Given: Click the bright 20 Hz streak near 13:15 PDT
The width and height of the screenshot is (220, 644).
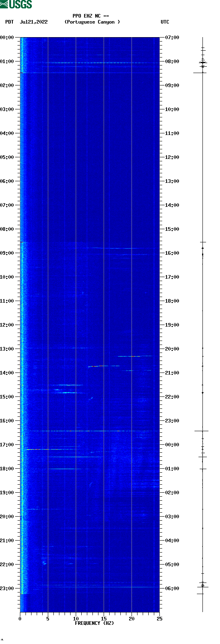Looking at the screenshot, I should coord(135,356).
